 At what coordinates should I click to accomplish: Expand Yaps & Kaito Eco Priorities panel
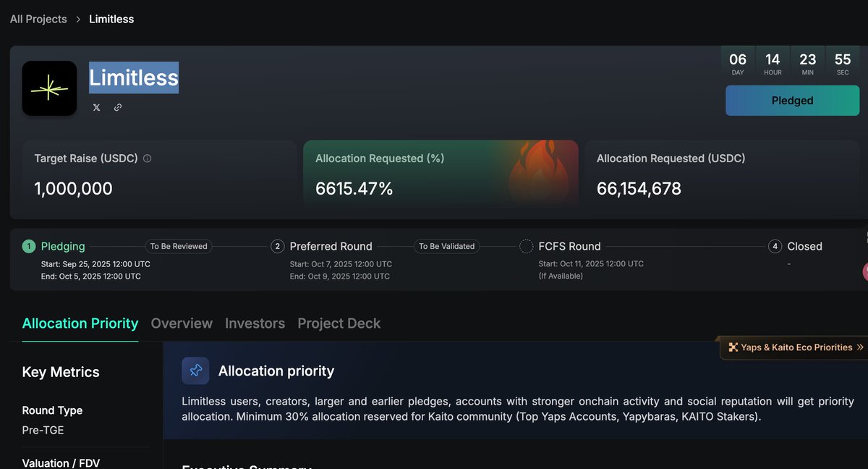tap(859, 347)
